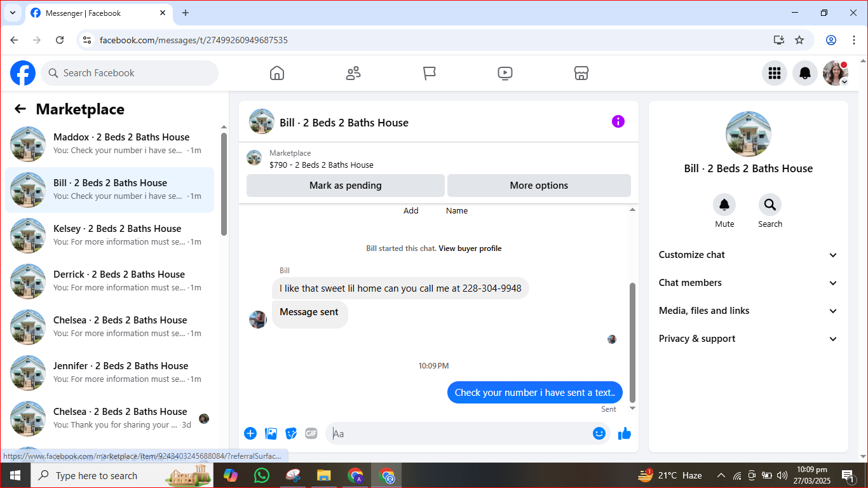This screenshot has width=868, height=488.
Task: Expand the Customize chat section
Action: 749,255
